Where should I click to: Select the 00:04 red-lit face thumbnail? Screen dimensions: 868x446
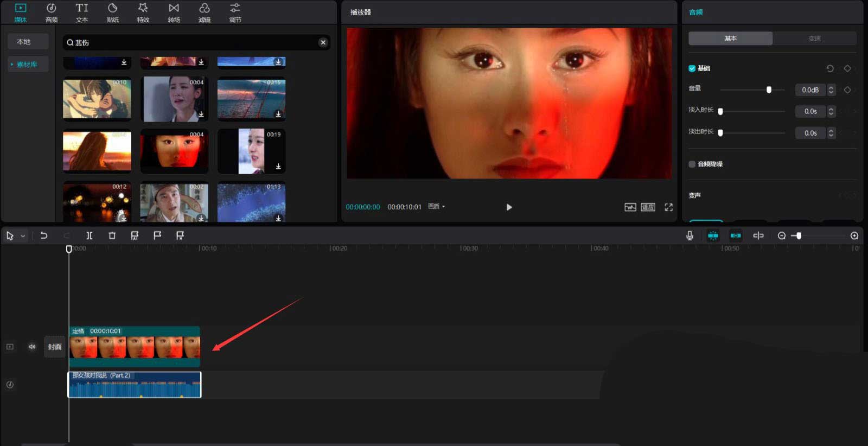tap(174, 151)
